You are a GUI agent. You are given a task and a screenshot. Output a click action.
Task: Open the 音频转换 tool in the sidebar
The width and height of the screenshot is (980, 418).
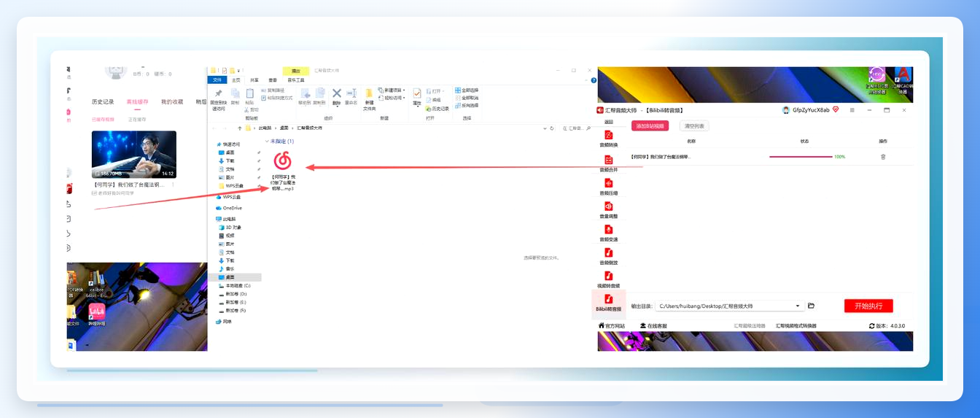(608, 139)
